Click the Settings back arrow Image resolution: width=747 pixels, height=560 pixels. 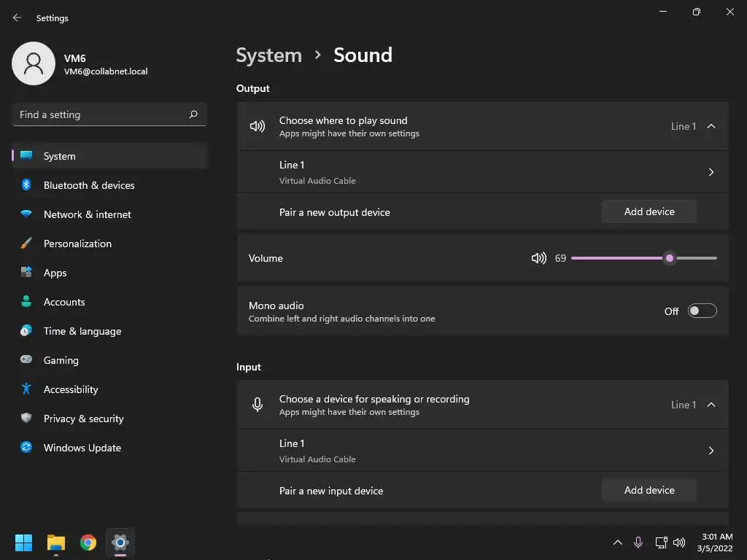[x=18, y=17]
